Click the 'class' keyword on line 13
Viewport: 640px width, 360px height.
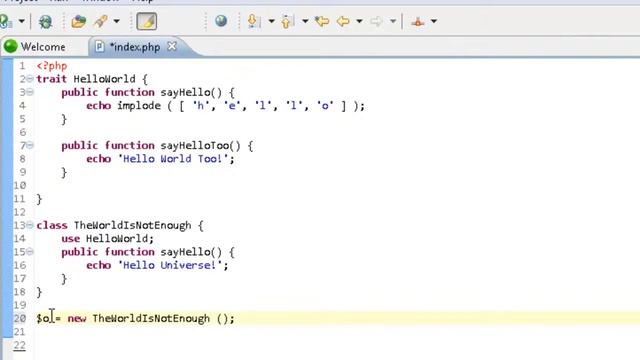[52, 225]
